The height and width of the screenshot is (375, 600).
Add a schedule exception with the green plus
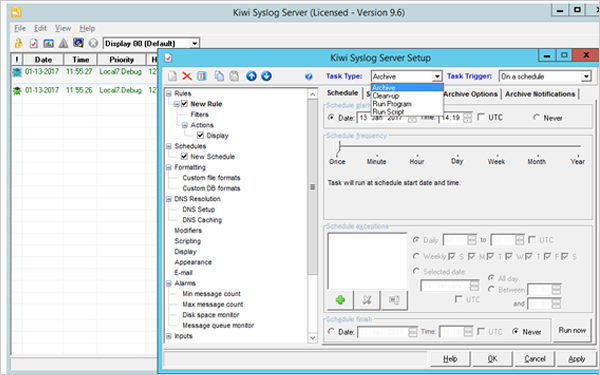click(x=340, y=300)
